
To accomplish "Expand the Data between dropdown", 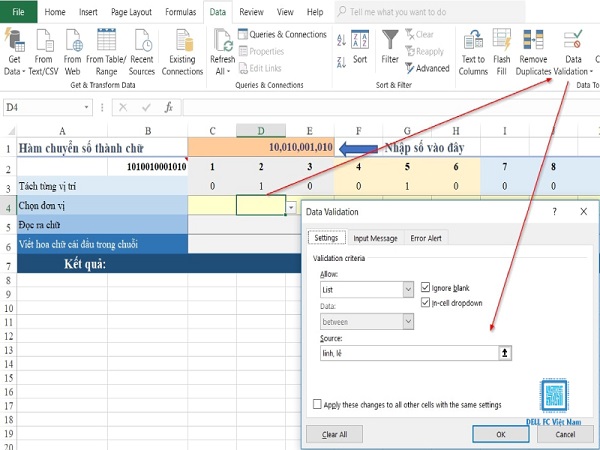I will pos(408,322).
